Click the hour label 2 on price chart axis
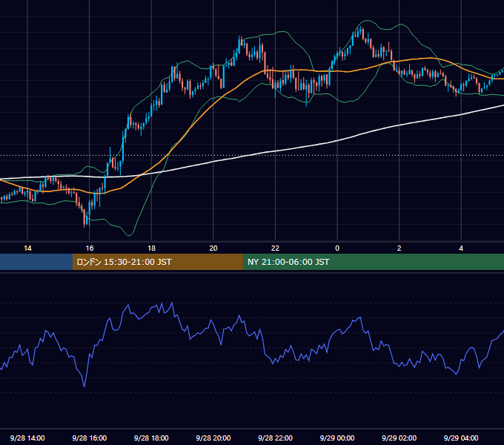 [x=399, y=248]
